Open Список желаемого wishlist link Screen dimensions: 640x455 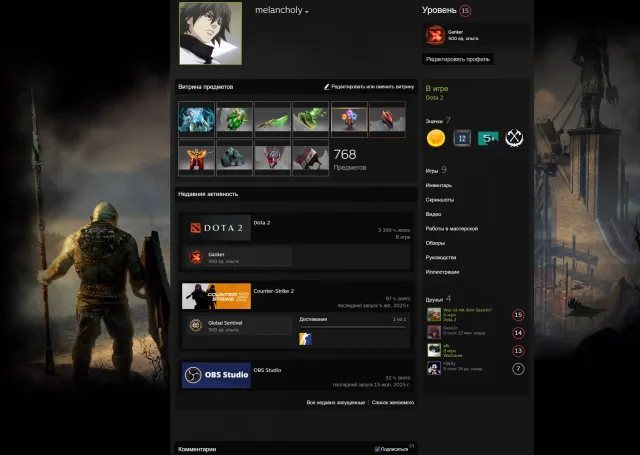[393, 402]
